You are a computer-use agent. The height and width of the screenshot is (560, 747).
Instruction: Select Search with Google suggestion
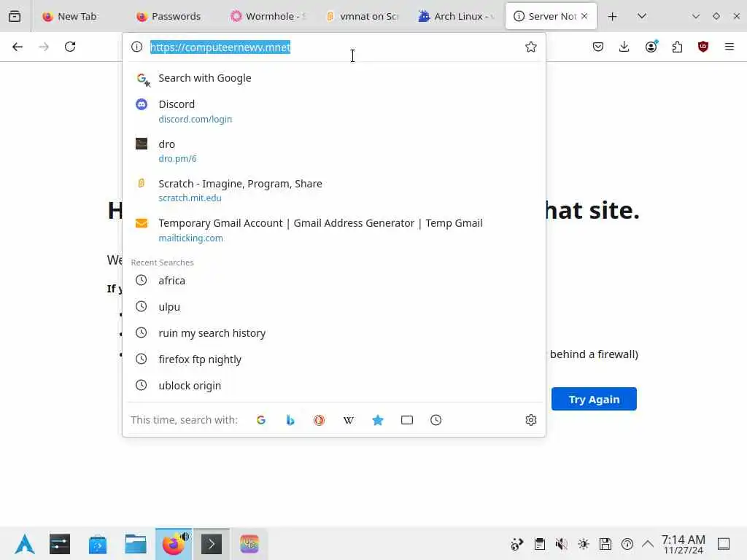pos(334,78)
